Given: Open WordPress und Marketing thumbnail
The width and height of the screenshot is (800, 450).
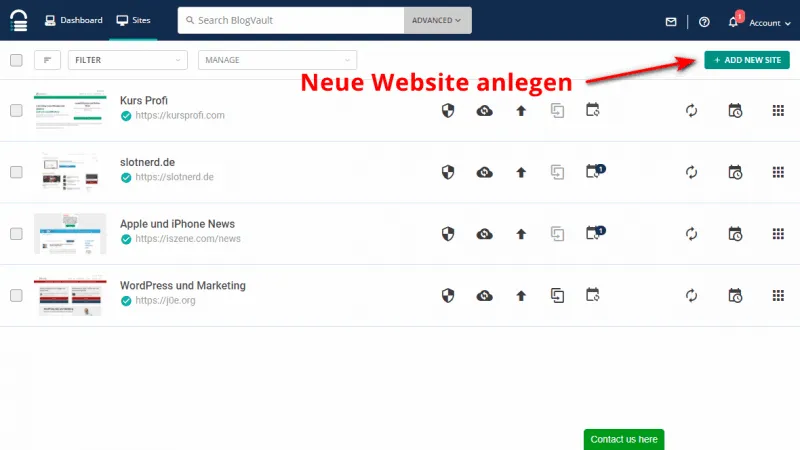Looking at the screenshot, I should click(x=70, y=296).
